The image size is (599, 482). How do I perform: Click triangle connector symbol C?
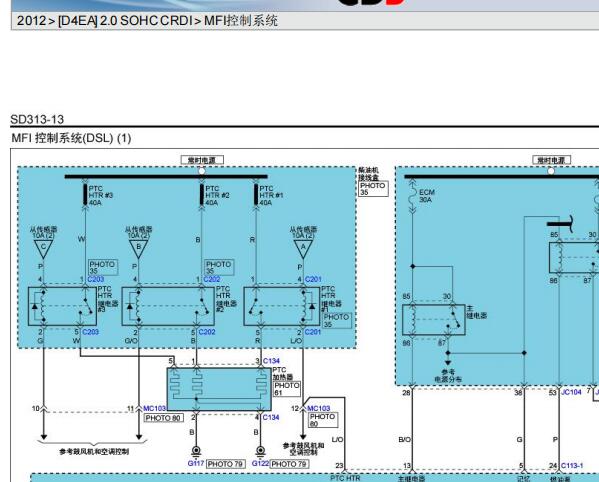coord(43,248)
